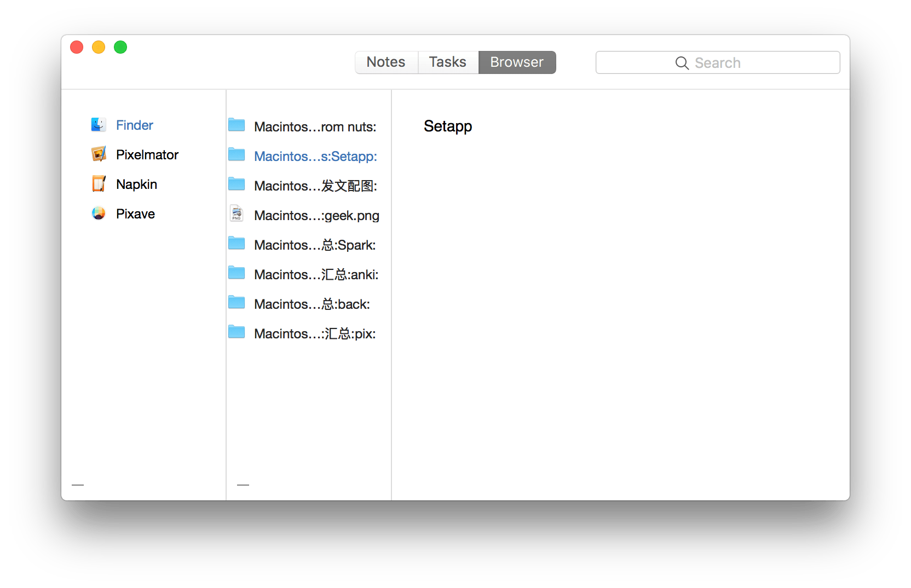The image size is (911, 588).
Task: Click folder icon beside '汇总:anki:' entry
Action: [x=237, y=273]
